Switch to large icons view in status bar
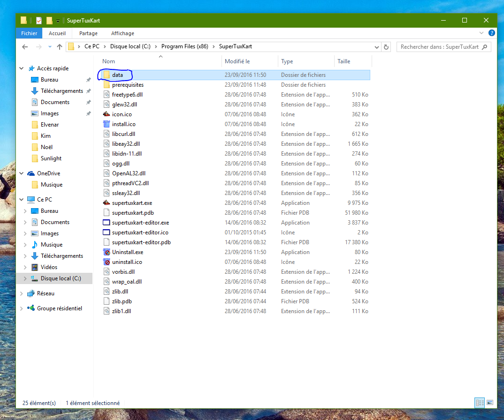The height and width of the screenshot is (420, 504). (490, 403)
